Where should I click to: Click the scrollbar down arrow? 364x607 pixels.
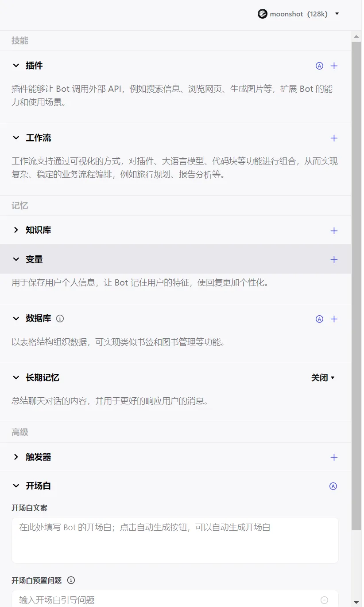(x=356, y=602)
